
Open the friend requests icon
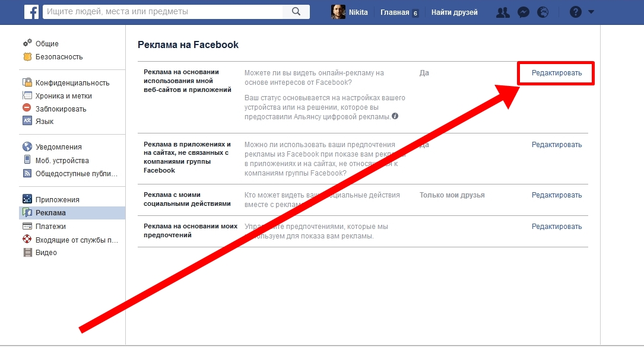pos(503,12)
